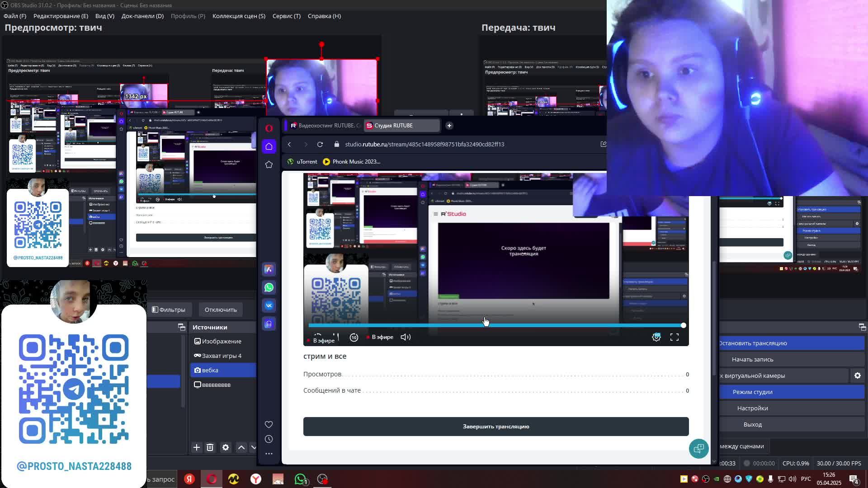Move selected source up

click(x=241, y=447)
